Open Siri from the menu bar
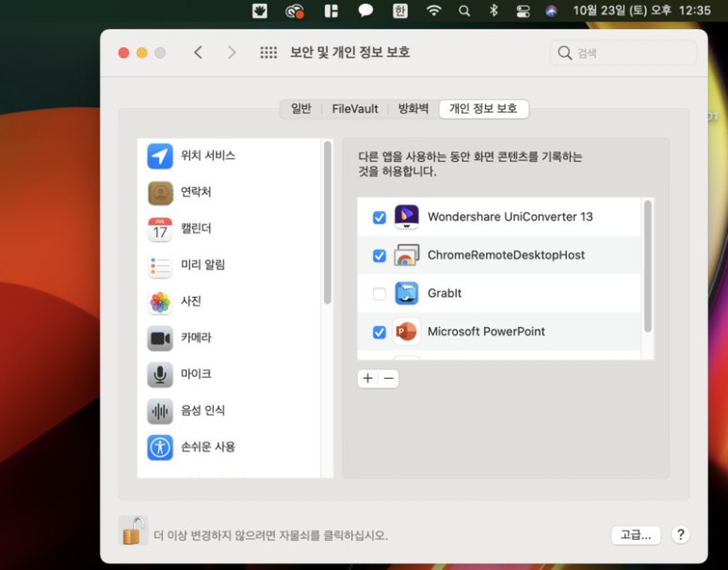The height and width of the screenshot is (570, 728). [x=551, y=10]
